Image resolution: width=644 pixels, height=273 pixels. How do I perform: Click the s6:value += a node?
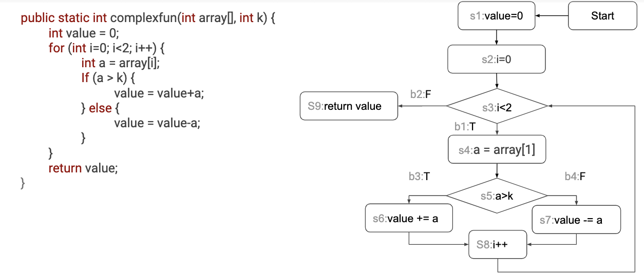click(409, 219)
